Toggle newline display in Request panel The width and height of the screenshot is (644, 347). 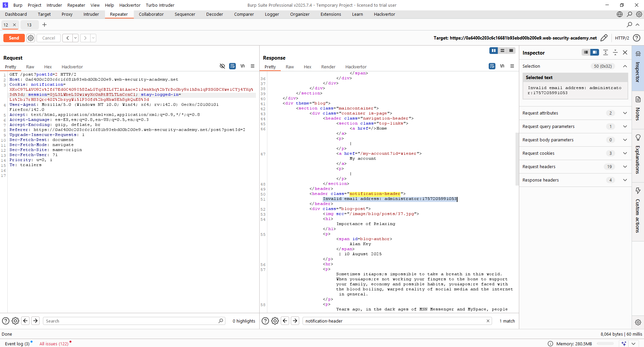242,66
